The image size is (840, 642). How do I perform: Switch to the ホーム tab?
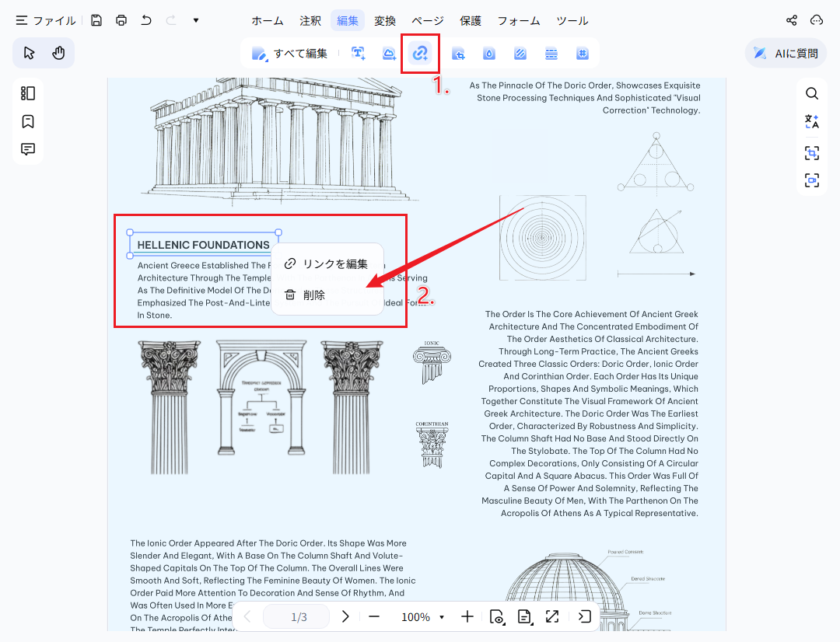coord(268,21)
